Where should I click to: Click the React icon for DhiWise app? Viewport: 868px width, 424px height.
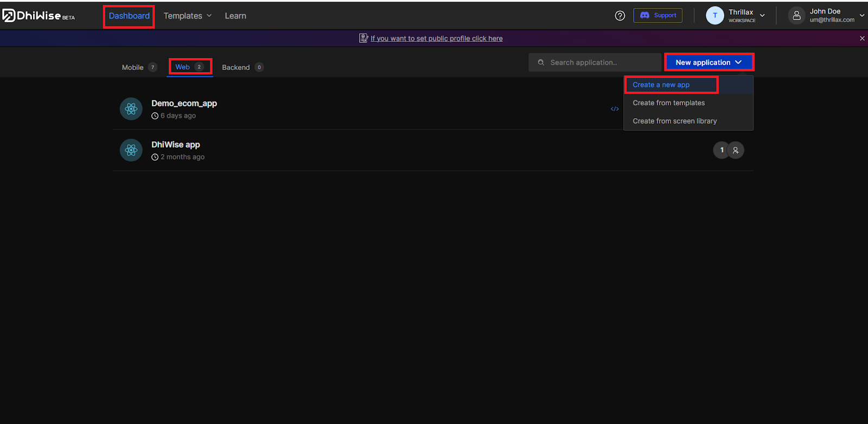(131, 150)
